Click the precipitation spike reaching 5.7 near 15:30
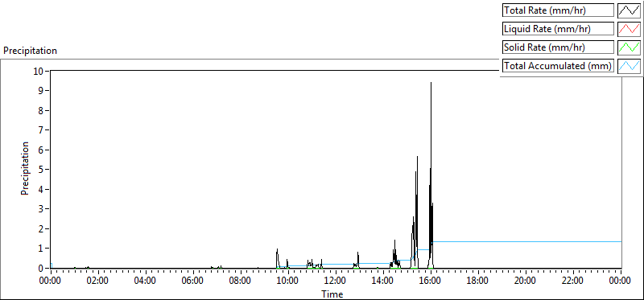 click(417, 157)
